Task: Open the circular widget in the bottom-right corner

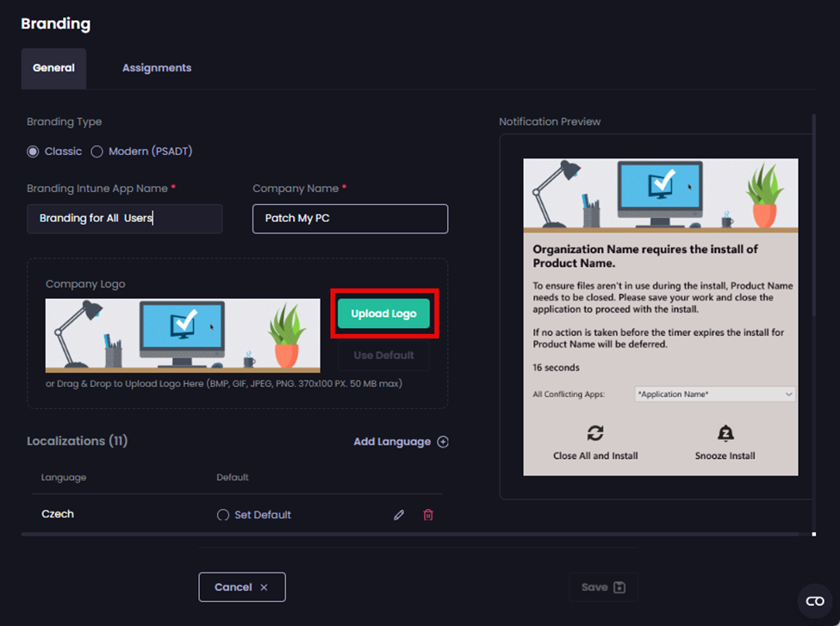Action: [x=814, y=600]
